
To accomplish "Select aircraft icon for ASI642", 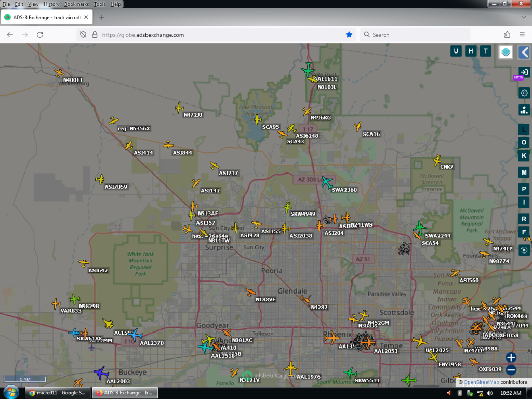I will click(84, 263).
